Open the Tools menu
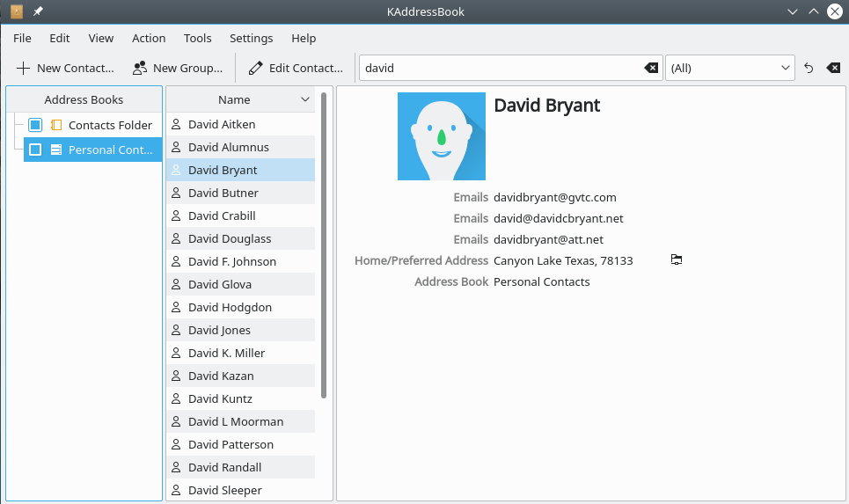Viewport: 849px width, 504px height. point(198,39)
